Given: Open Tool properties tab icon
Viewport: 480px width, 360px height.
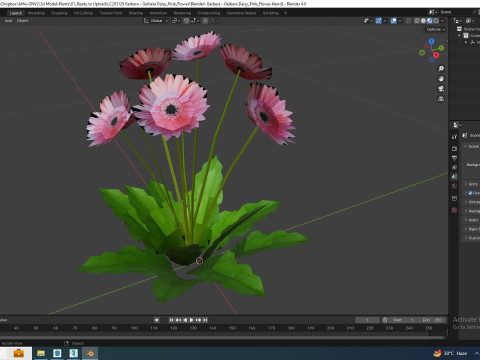Looking at the screenshot, I should [x=454, y=137].
